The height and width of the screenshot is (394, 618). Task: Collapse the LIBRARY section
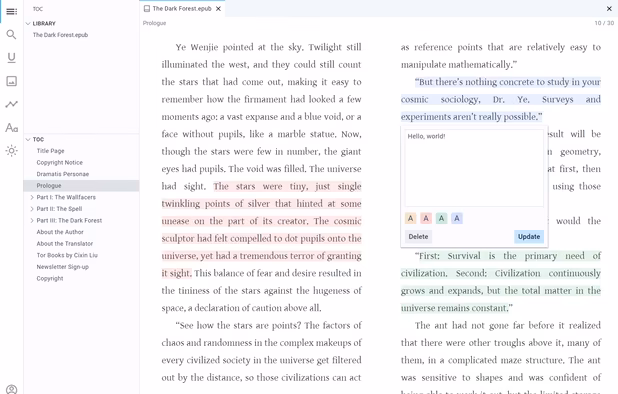pos(28,24)
